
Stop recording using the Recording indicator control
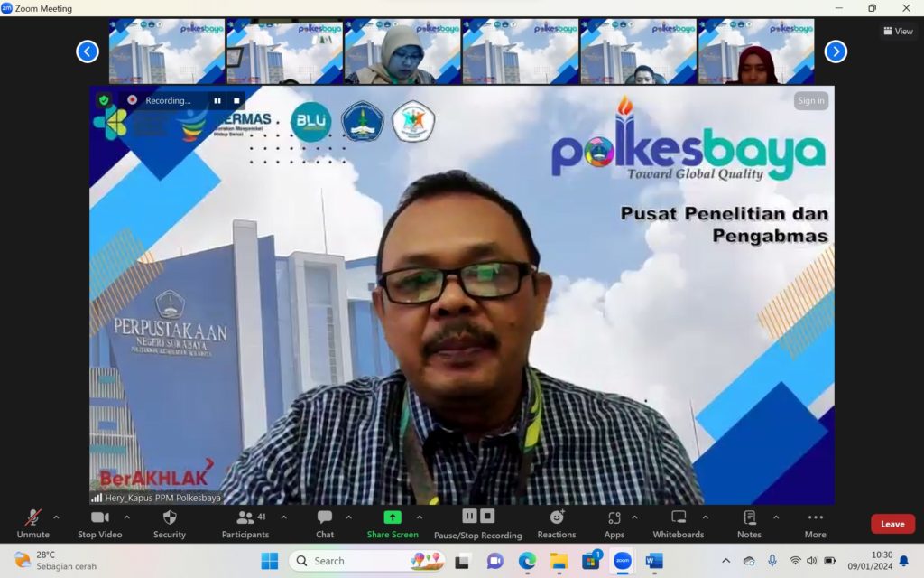tap(236, 101)
